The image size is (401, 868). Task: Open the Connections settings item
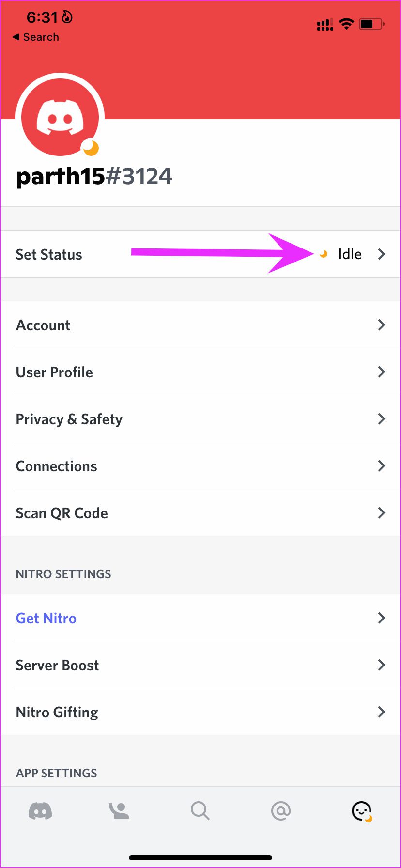pos(57,466)
